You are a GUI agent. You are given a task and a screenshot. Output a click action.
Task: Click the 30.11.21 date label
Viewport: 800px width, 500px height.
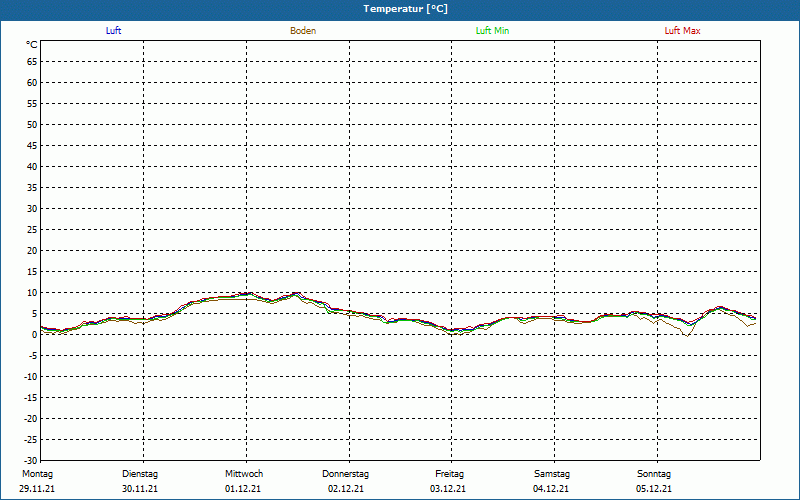click(x=140, y=489)
